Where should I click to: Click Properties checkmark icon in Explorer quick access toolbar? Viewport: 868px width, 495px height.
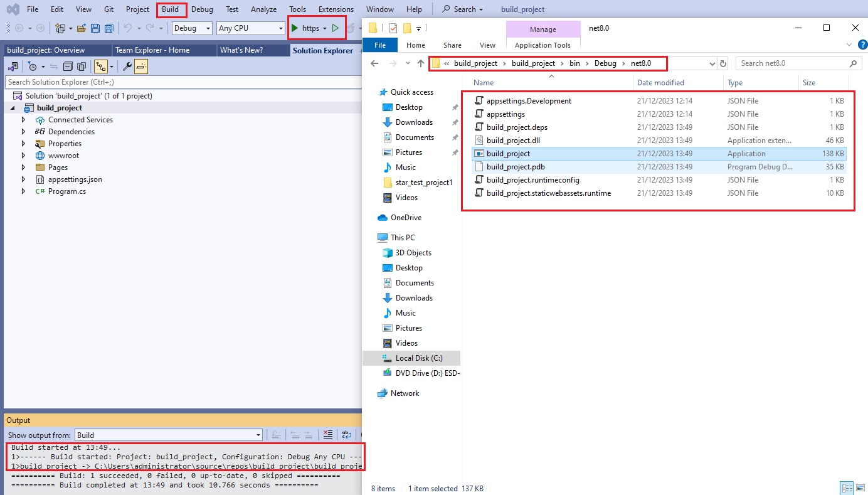click(x=393, y=28)
